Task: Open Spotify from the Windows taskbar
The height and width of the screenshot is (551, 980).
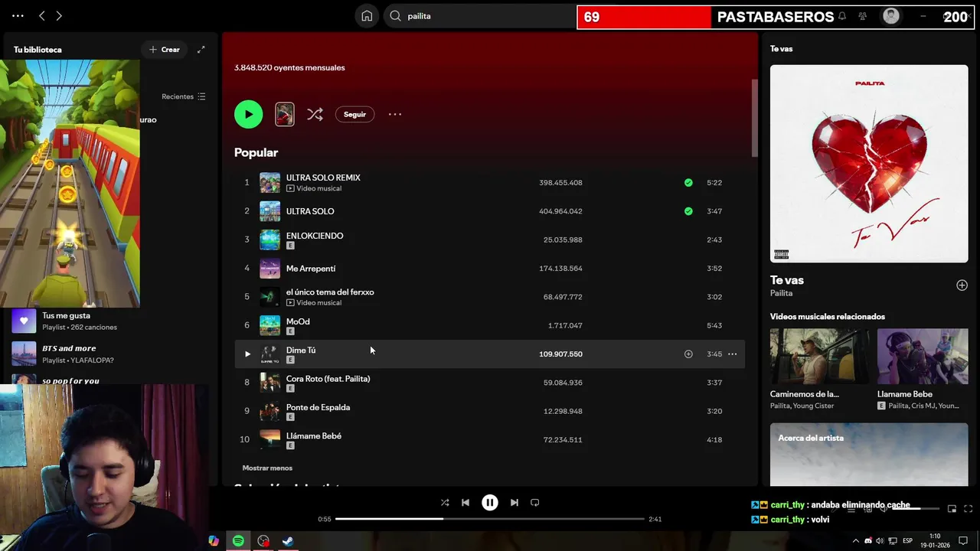Action: point(238,541)
